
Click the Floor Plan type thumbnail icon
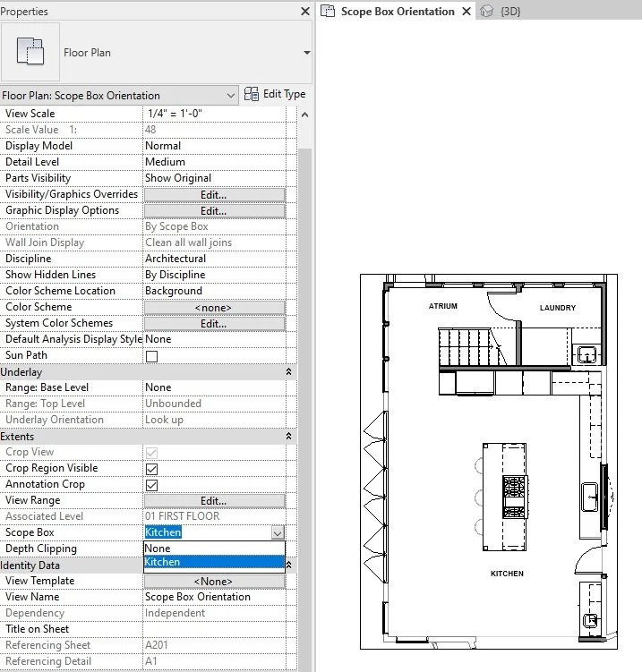pyautogui.click(x=30, y=51)
